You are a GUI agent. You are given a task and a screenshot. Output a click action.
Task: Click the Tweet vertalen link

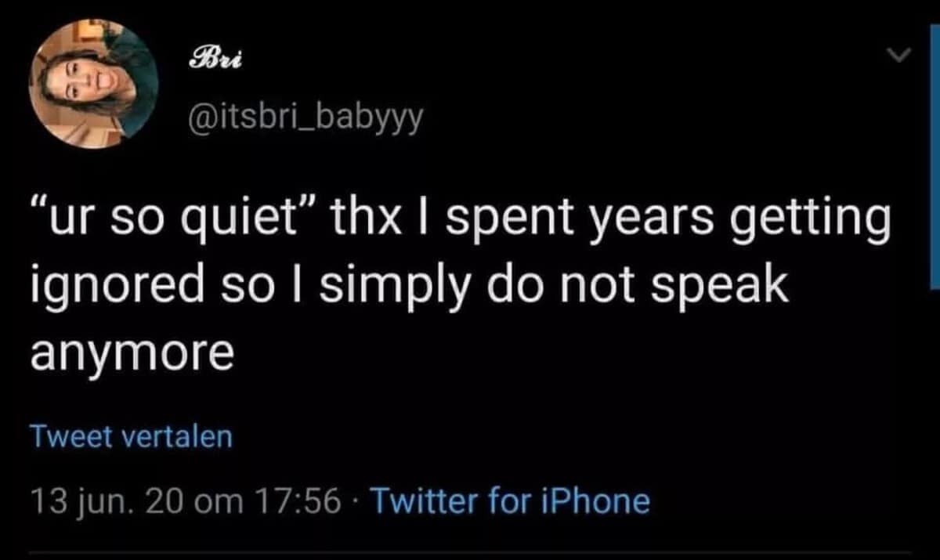(x=132, y=437)
